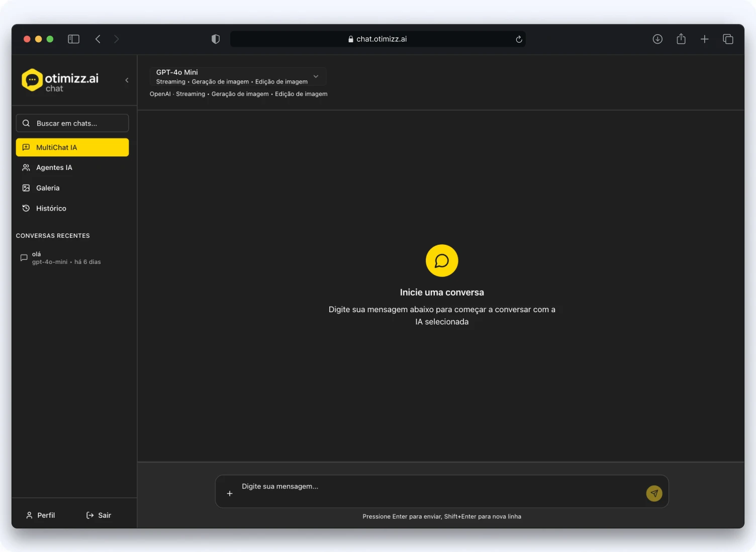Click the attachment plus icon in message bar
This screenshot has height=552, width=756.
click(x=230, y=493)
